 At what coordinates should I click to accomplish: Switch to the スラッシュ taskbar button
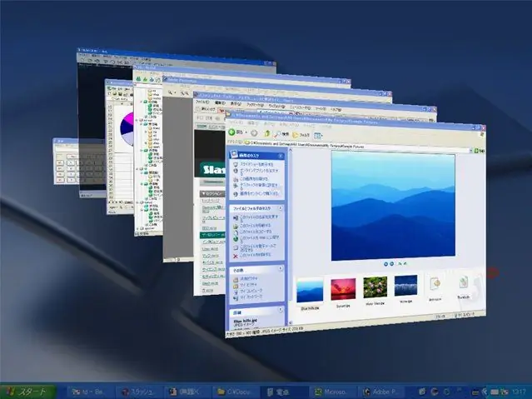click(x=139, y=392)
